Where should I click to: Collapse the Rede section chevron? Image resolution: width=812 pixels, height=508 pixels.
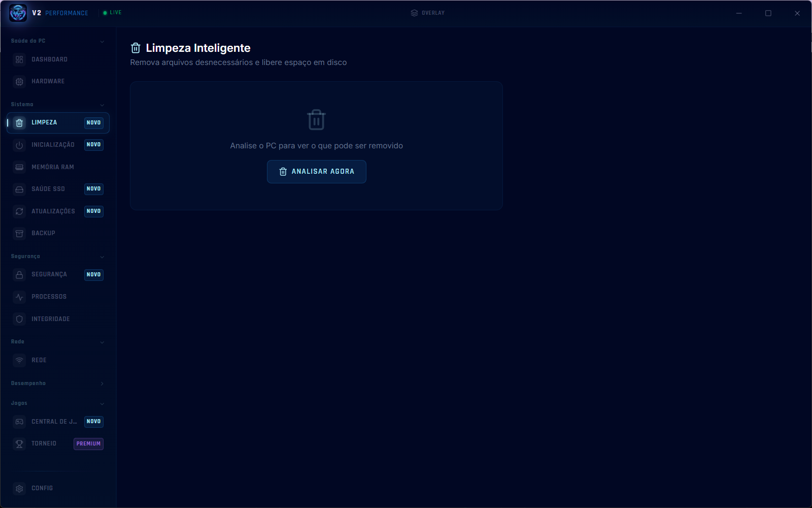tap(102, 342)
